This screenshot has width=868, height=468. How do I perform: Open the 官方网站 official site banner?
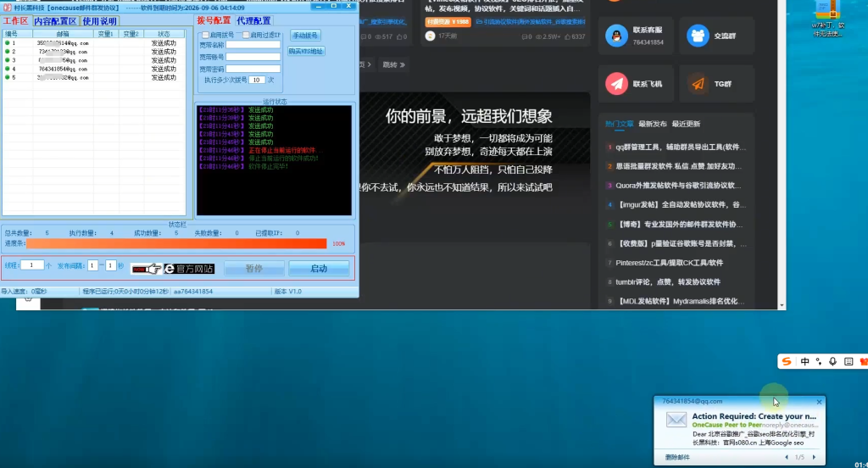click(189, 269)
